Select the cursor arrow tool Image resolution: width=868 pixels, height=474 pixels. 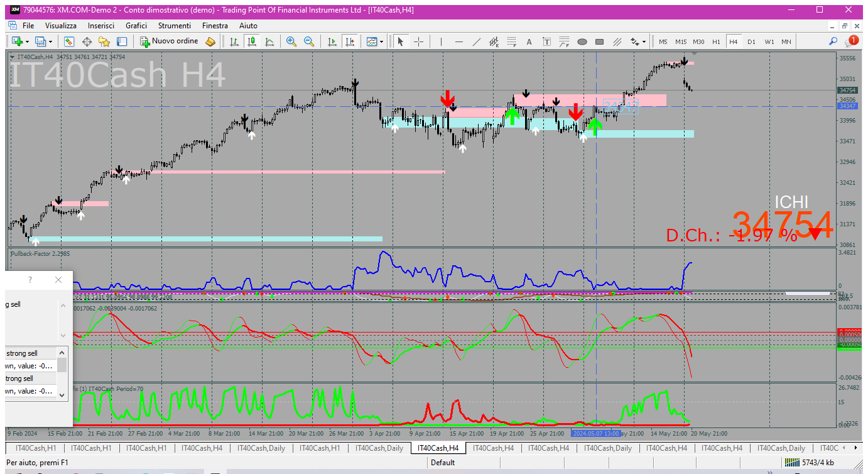[400, 41]
